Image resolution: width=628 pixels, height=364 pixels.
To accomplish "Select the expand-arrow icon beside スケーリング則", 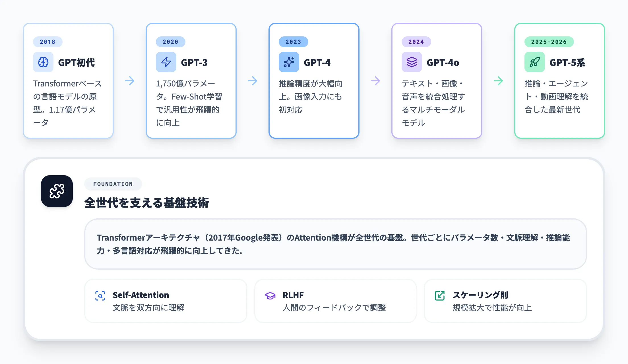I will (440, 295).
